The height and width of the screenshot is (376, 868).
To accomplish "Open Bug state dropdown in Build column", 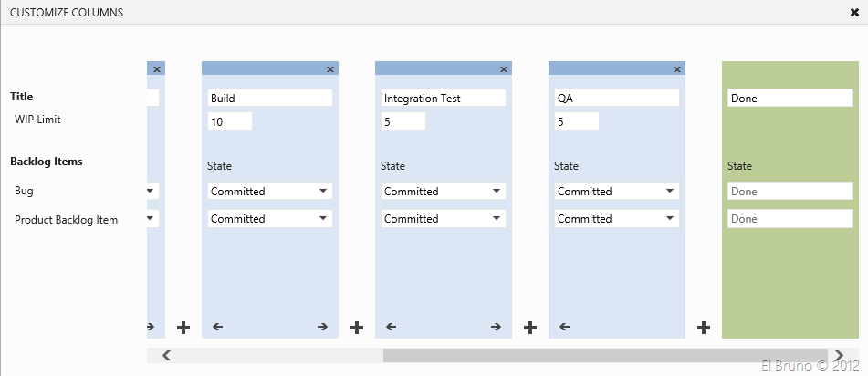I will pos(269,192).
